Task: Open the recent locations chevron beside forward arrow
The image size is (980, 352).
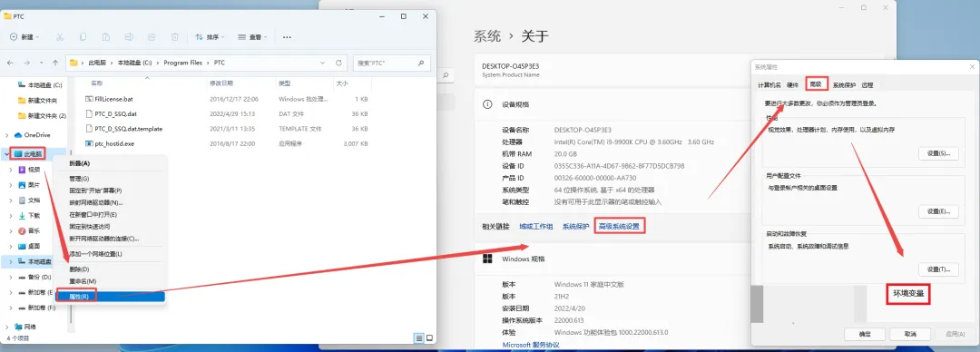Action: [42, 63]
